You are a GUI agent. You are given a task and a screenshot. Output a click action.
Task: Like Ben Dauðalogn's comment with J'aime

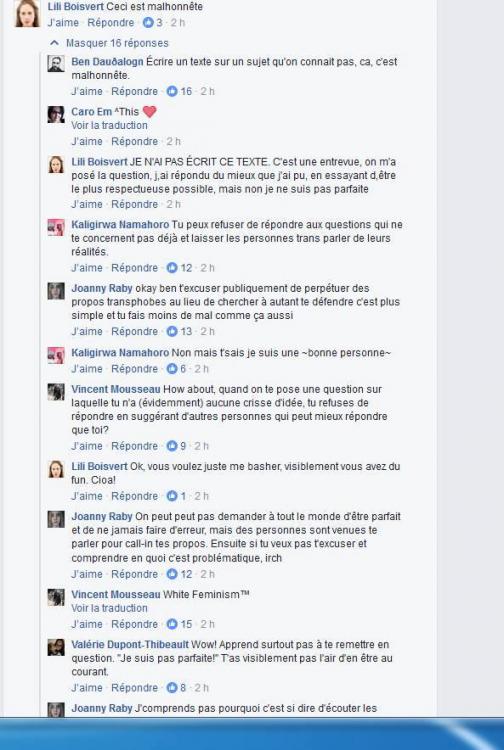(87, 91)
